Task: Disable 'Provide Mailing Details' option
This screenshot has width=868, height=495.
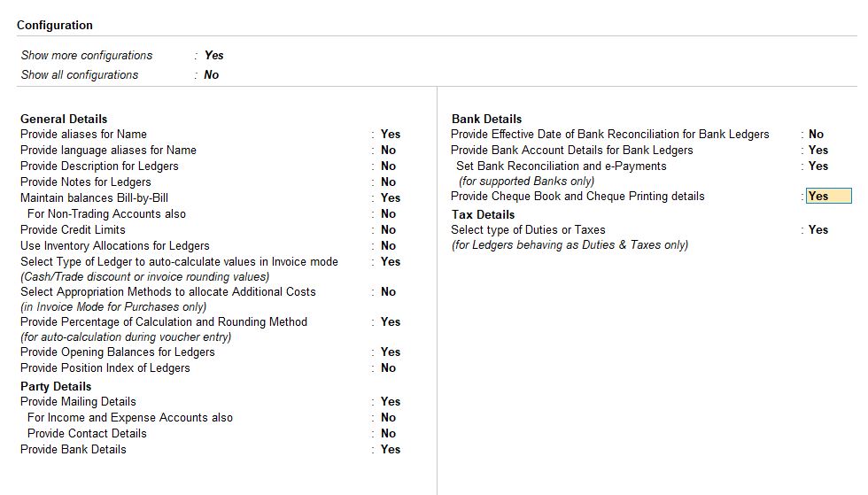Action: tap(390, 401)
